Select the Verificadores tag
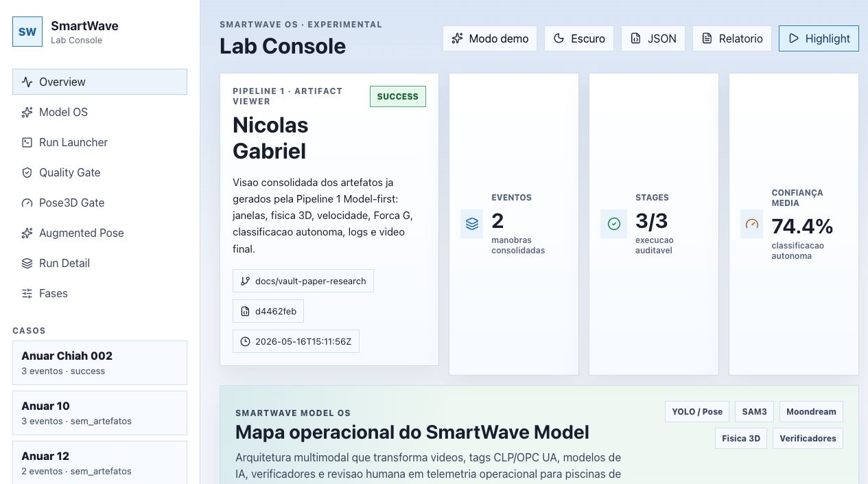The image size is (868, 484). pos(808,438)
